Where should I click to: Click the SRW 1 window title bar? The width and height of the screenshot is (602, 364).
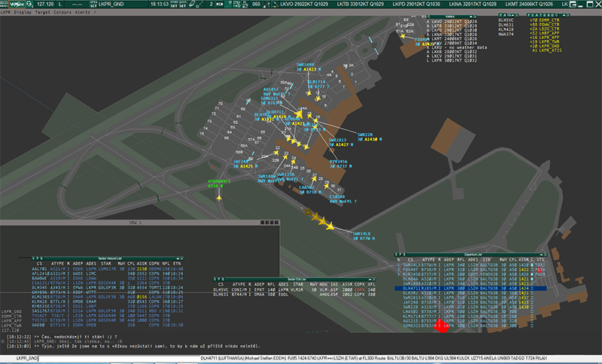pos(140,223)
